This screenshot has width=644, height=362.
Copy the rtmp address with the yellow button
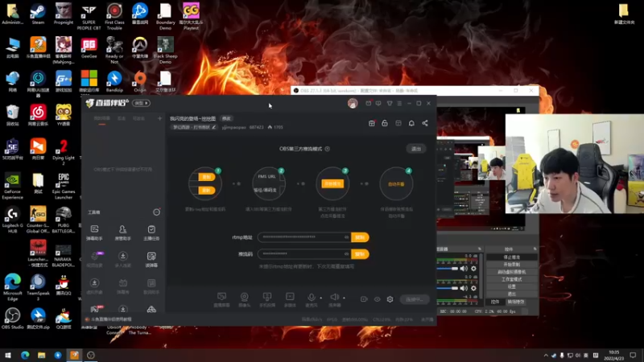pyautogui.click(x=360, y=237)
